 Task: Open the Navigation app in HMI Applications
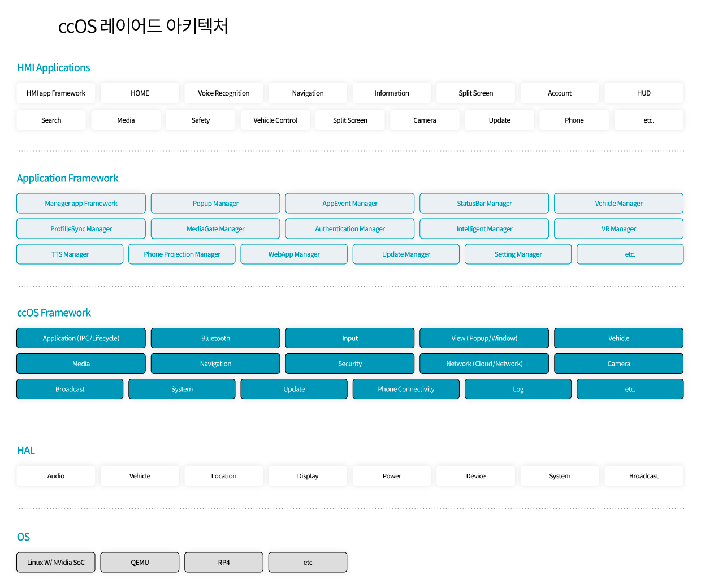point(308,93)
